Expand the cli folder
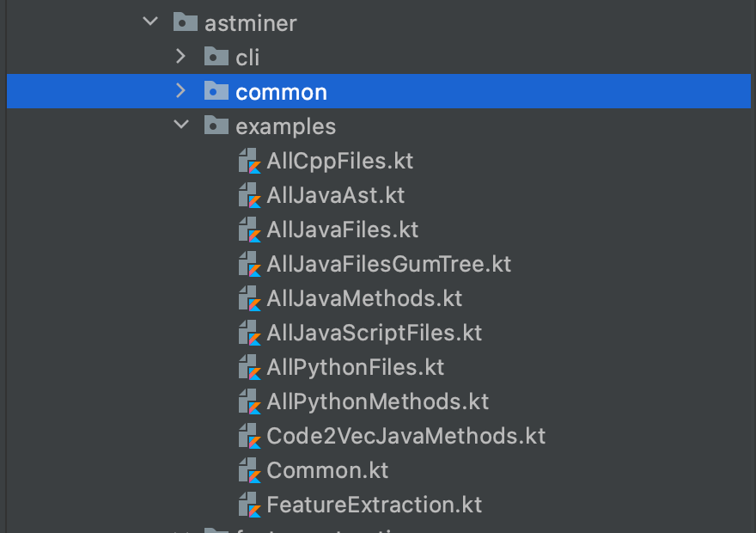 point(181,57)
